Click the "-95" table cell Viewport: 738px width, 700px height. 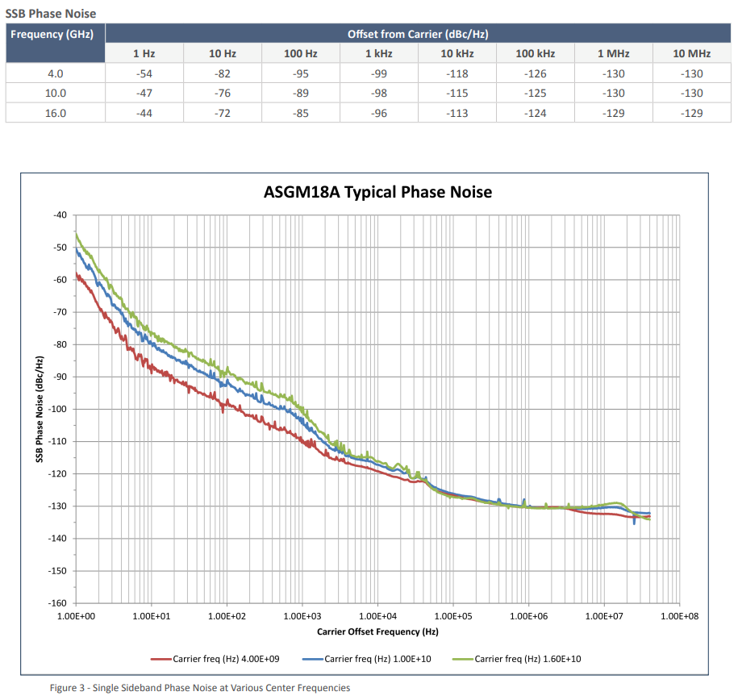pyautogui.click(x=301, y=74)
